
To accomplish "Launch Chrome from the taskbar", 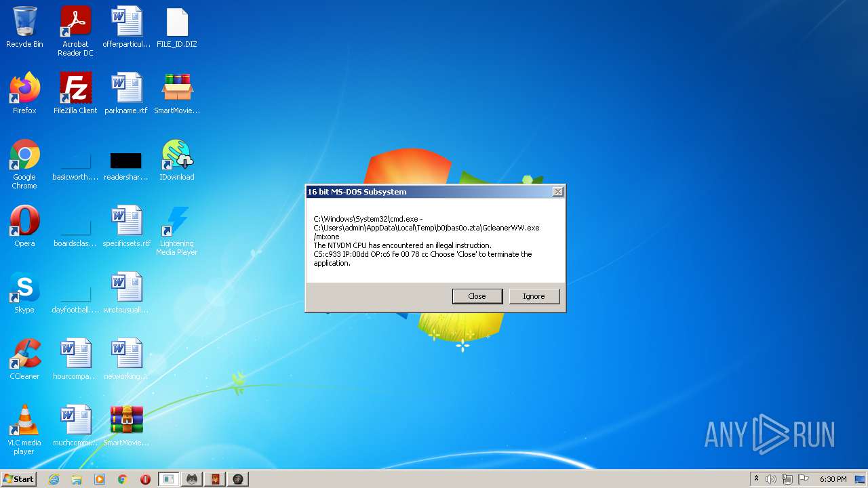I will [123, 479].
